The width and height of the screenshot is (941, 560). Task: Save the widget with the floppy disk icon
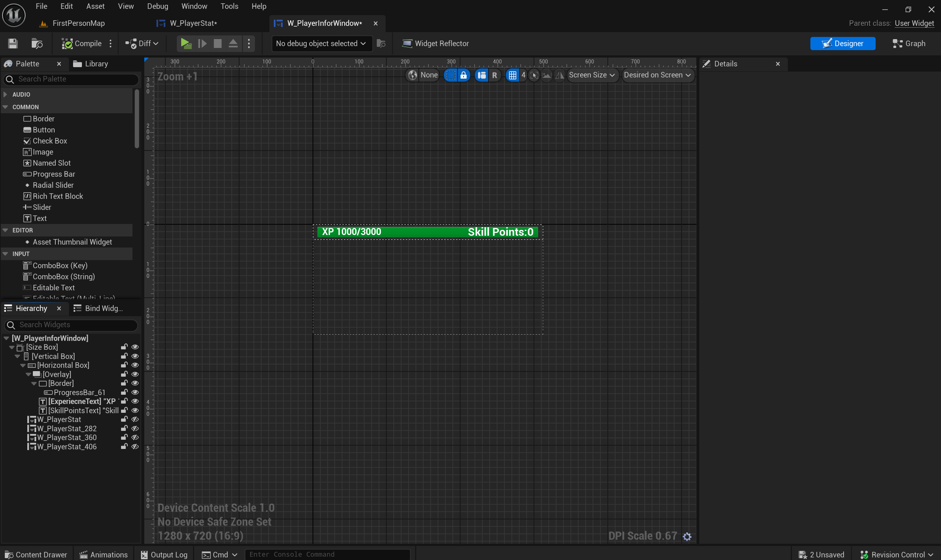tap(13, 44)
